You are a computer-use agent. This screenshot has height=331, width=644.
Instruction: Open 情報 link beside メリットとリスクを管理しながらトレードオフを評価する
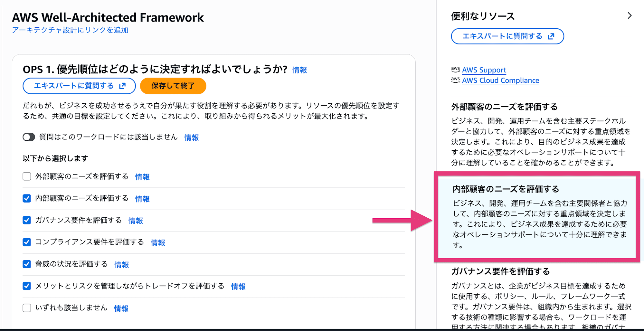[x=238, y=286]
